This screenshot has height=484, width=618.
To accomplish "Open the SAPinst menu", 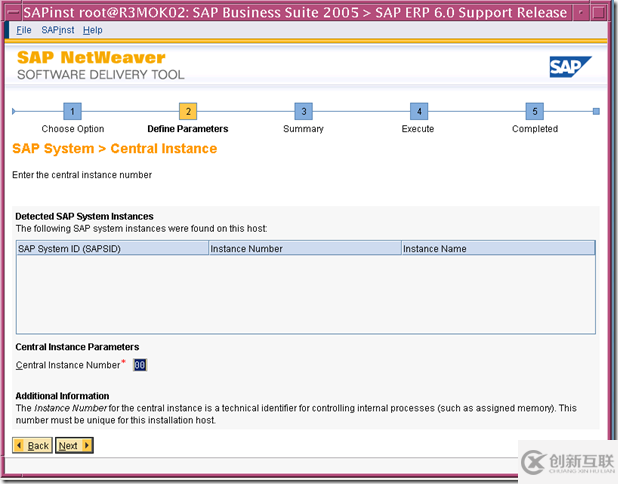I will [x=58, y=30].
